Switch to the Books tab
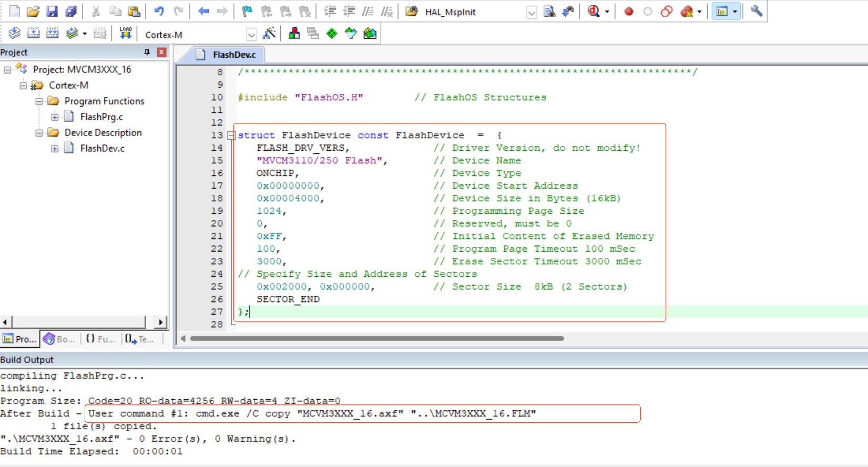The height and width of the screenshot is (467, 868). pos(59,339)
